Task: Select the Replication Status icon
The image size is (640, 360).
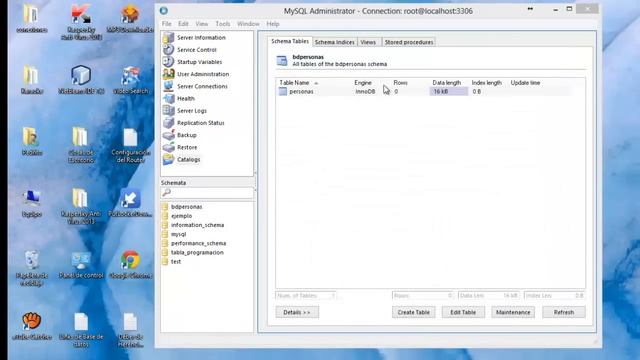Action: (x=169, y=123)
